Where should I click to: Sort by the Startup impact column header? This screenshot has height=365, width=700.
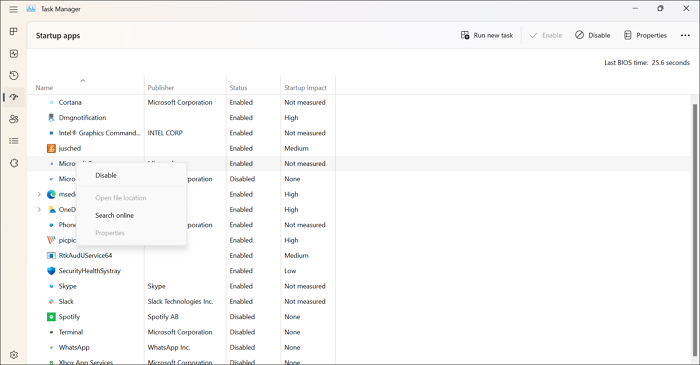tap(305, 88)
